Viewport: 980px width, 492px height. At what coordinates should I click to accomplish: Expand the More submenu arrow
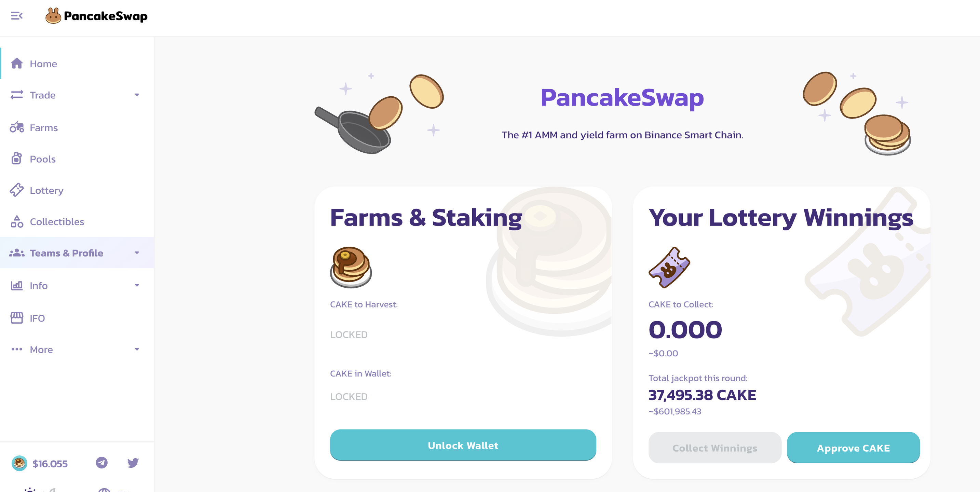(x=137, y=349)
